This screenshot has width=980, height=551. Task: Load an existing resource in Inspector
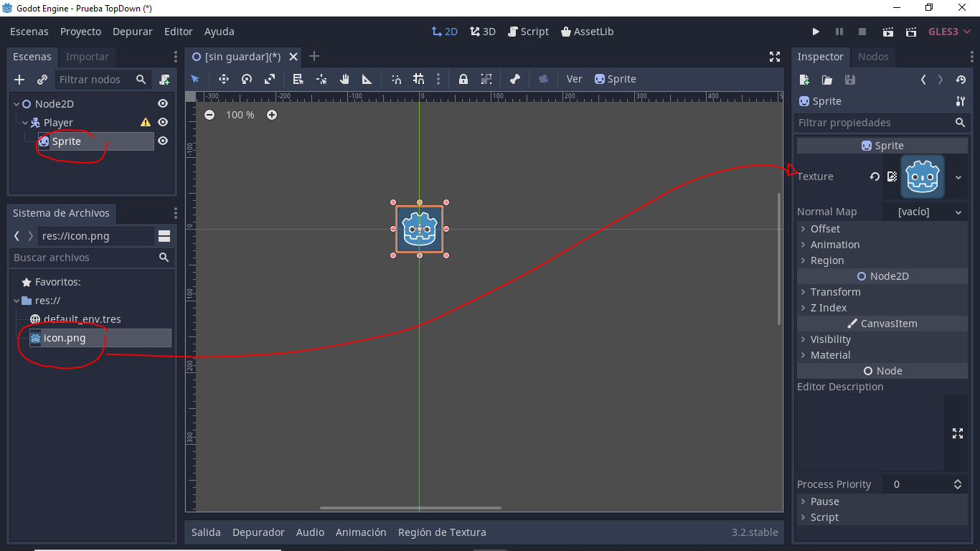(x=827, y=80)
